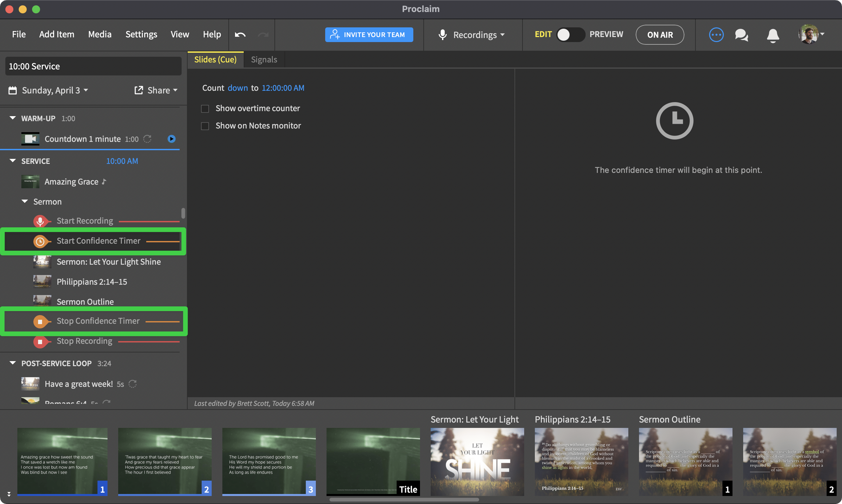Click the undo arrow icon
842x504 pixels.
240,35
